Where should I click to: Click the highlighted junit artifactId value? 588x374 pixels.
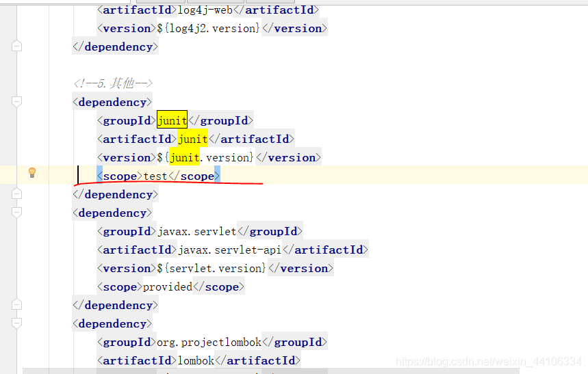pyautogui.click(x=193, y=139)
